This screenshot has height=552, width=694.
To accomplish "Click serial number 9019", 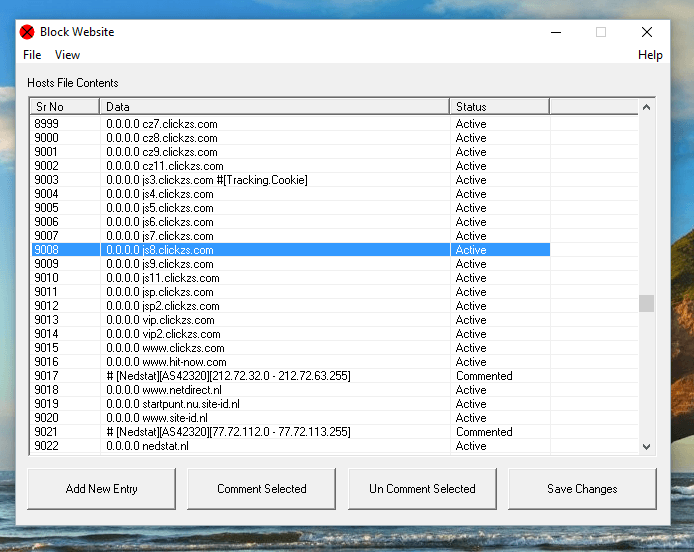I will 46,404.
